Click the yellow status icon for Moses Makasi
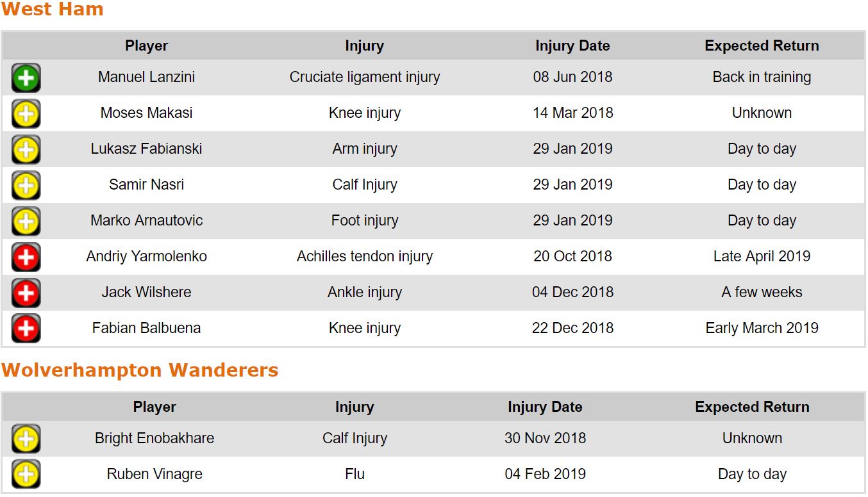This screenshot has height=497, width=868. (26, 114)
